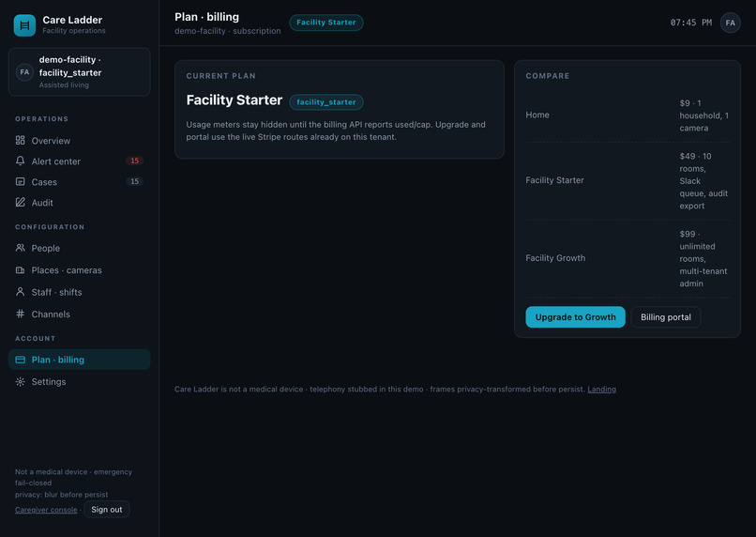The width and height of the screenshot is (756, 537).
Task: Open the FA user avatar in header
Action: pos(730,23)
